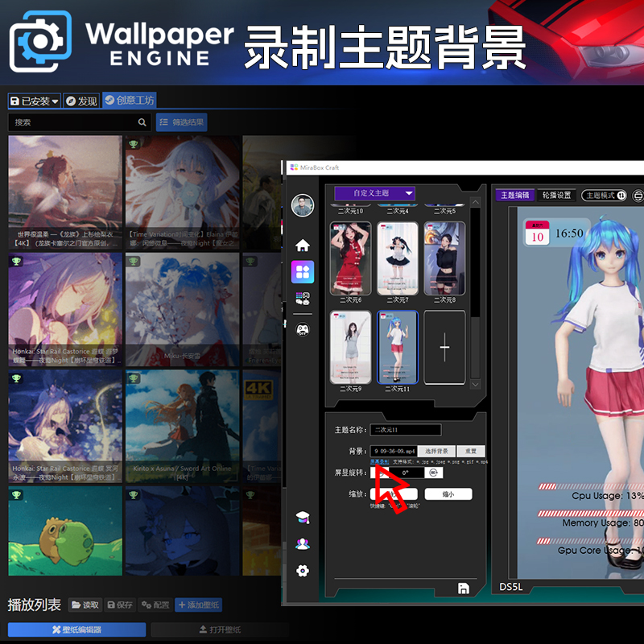This screenshot has height=644, width=644.
Task: Select the 二次元11 theme thumbnail
Action: click(x=398, y=348)
